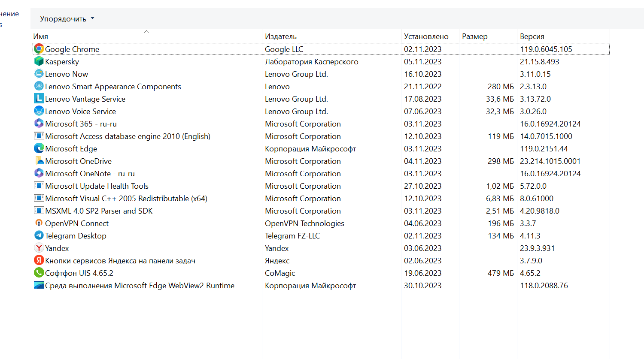
Task: Select MSXML 4.0 SP2 Parser and SDK
Action: point(99,211)
